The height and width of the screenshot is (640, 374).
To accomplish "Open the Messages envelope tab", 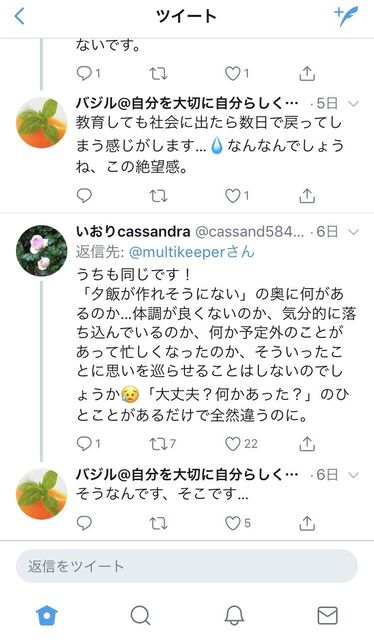I will [x=328, y=616].
